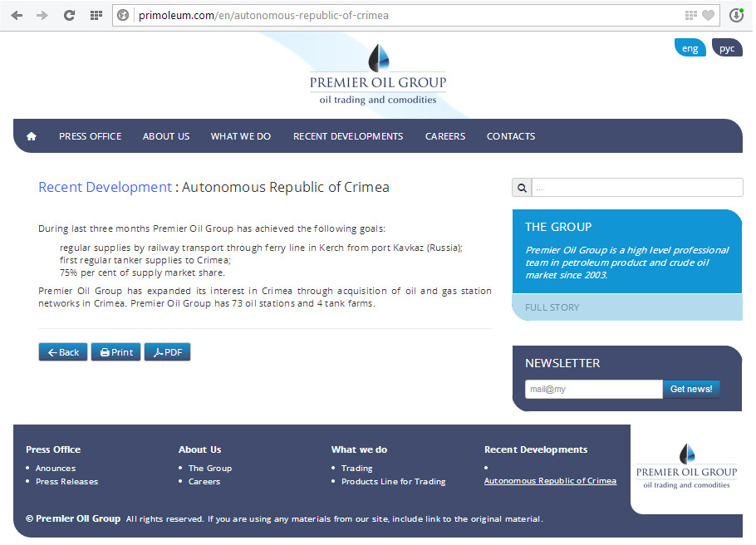Click the Print button
Screen dimensions: 756x545
pos(115,352)
